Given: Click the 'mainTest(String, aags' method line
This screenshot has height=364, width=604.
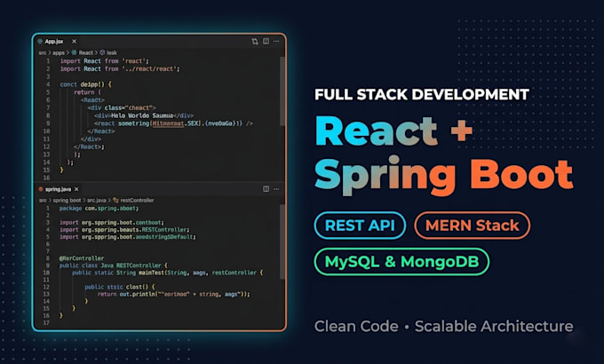Looking at the screenshot, I should pyautogui.click(x=168, y=273).
